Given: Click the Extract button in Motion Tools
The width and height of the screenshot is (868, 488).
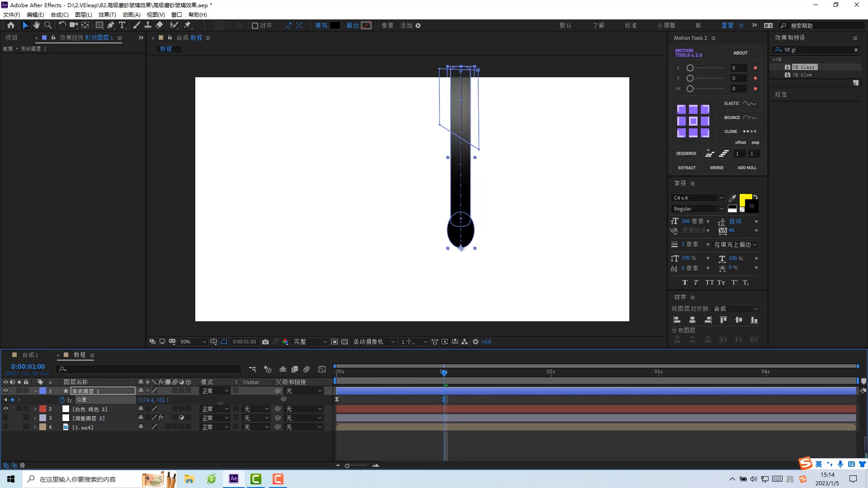Looking at the screenshot, I should (x=686, y=168).
